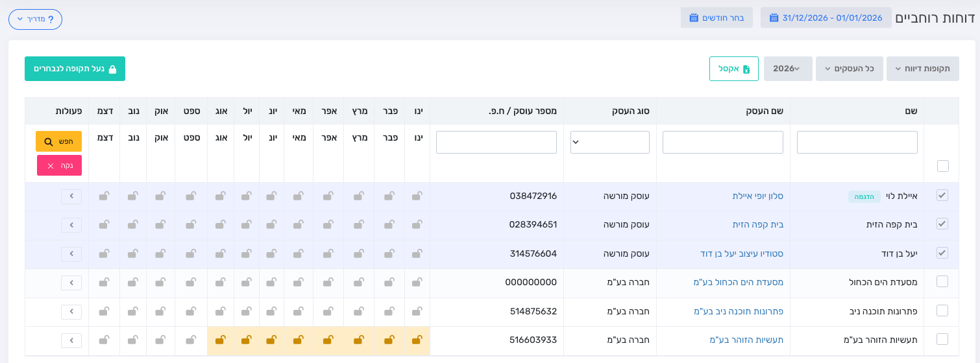Check the תעשיות הזוהר בע"מ row checkbox
The width and height of the screenshot is (980, 363).
point(942,339)
